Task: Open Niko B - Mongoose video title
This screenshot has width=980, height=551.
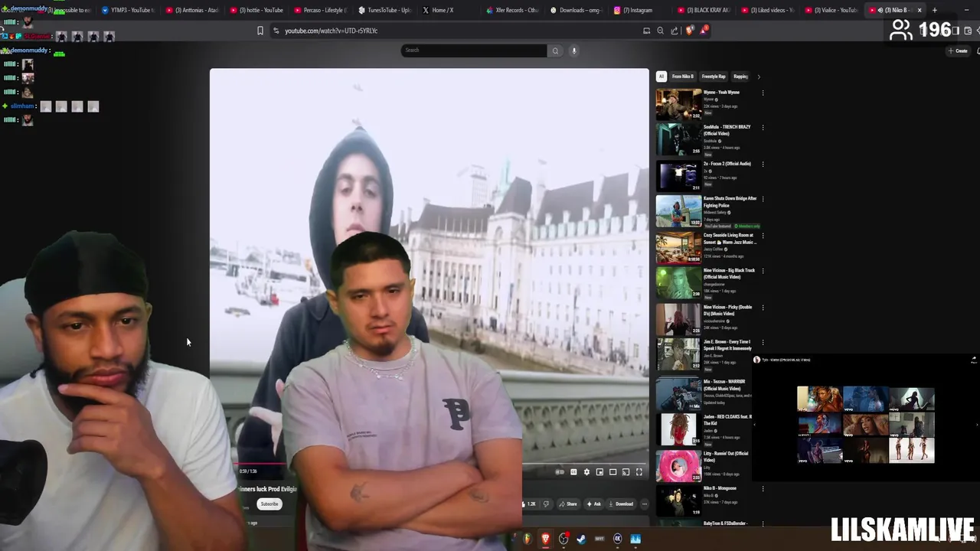Action: point(720,488)
